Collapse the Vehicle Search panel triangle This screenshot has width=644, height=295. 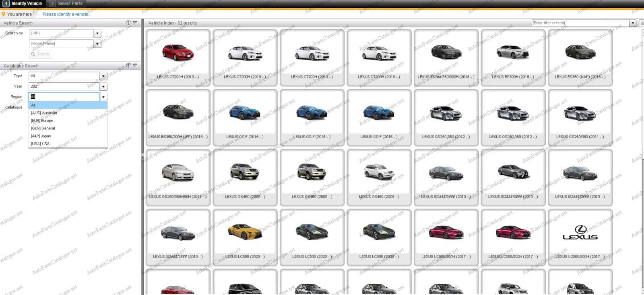pyautogui.click(x=135, y=23)
